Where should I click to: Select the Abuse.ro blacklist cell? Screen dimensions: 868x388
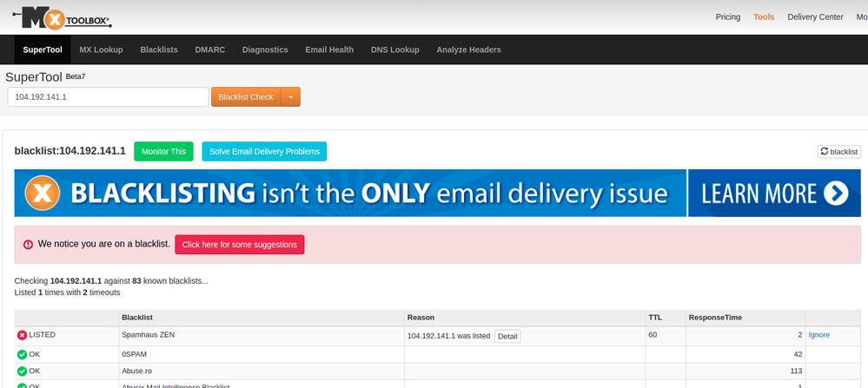262,372
